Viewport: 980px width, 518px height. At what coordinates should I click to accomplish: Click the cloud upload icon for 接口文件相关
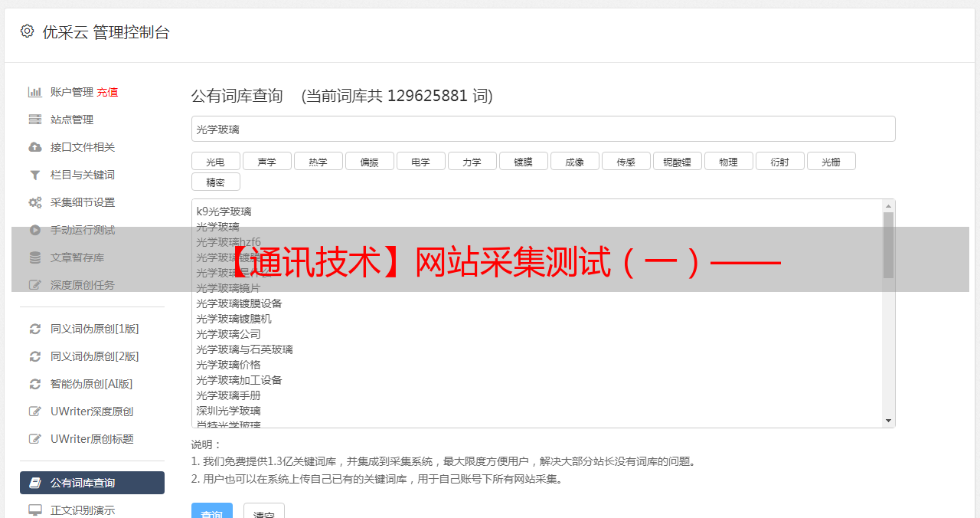(x=34, y=147)
